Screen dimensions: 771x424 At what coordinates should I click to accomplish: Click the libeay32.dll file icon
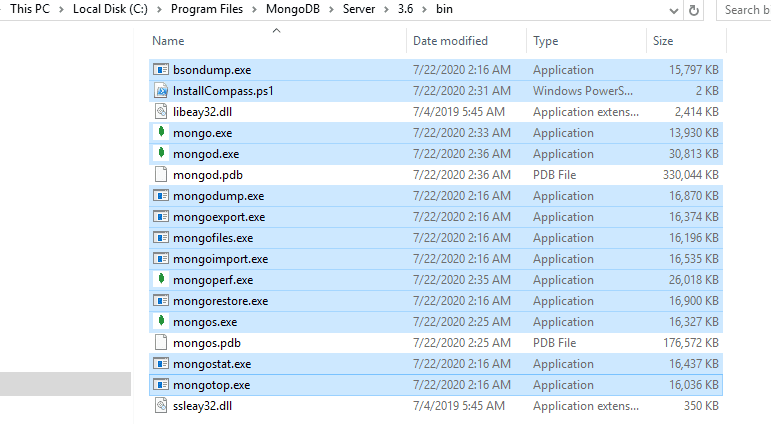pos(161,112)
